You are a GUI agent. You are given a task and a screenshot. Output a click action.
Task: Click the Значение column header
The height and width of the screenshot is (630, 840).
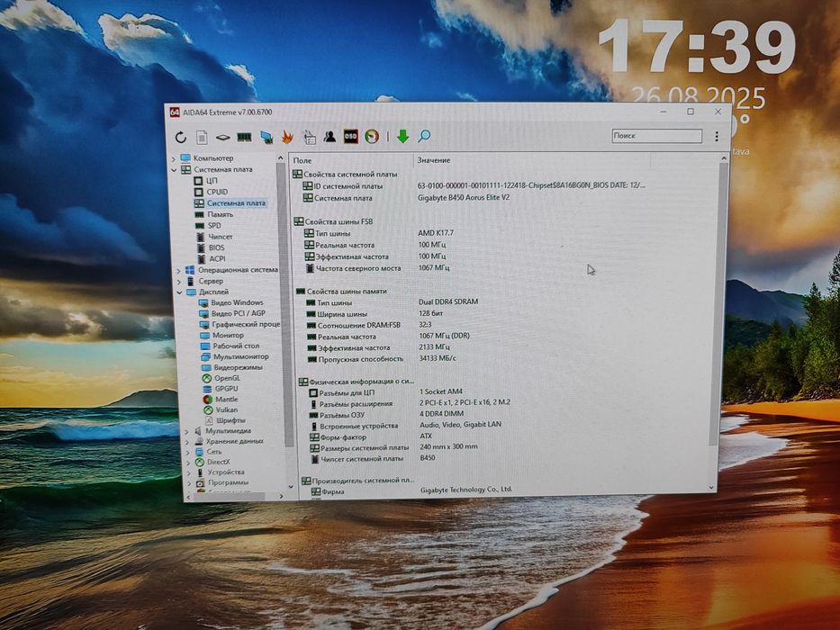[433, 160]
